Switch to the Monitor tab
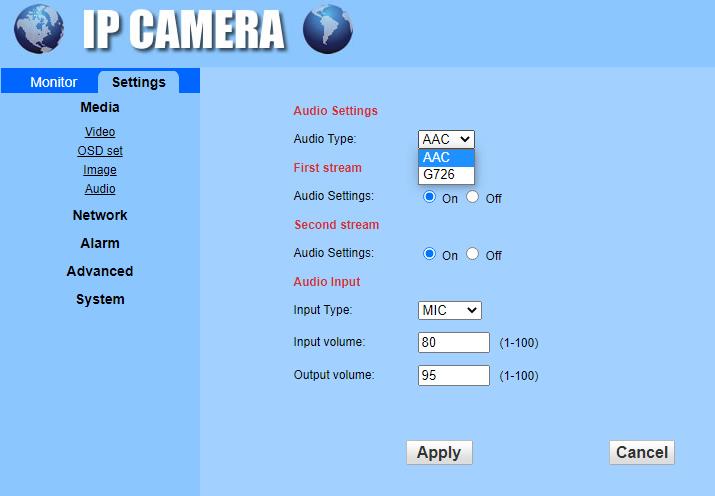The image size is (715, 496). point(53,82)
